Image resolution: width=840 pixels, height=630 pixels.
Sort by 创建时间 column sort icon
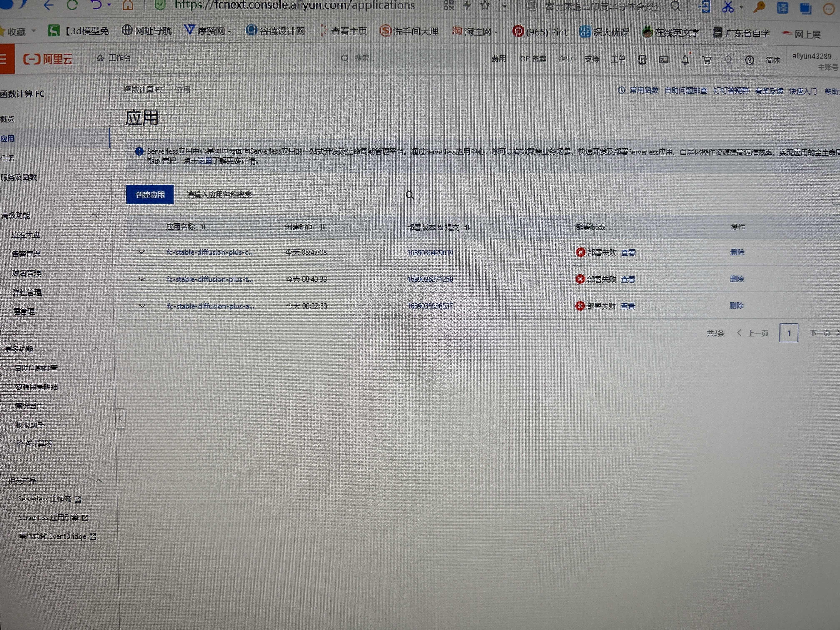click(322, 227)
